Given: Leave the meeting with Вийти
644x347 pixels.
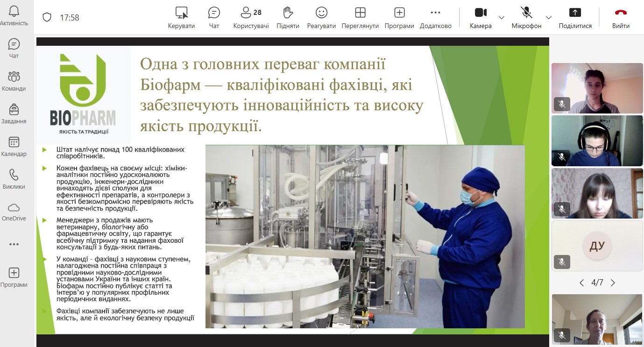Looking at the screenshot, I should (x=621, y=18).
